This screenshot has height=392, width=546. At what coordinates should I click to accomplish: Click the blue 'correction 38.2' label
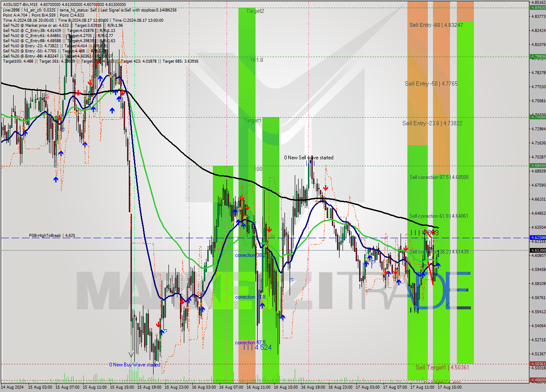[250, 255]
